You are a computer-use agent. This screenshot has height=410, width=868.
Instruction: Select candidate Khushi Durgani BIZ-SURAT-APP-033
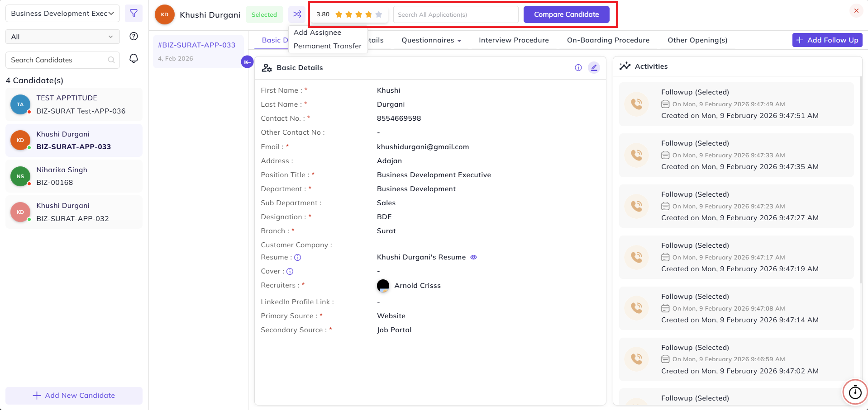[x=74, y=140]
